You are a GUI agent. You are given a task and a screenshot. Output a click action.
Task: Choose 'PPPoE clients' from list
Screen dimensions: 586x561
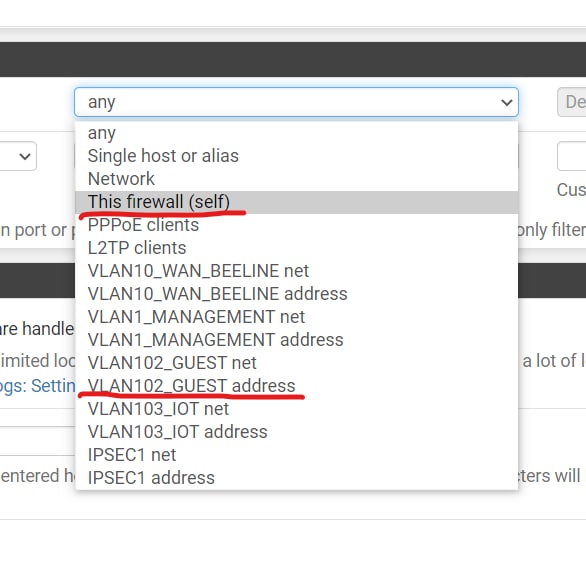[296, 225]
